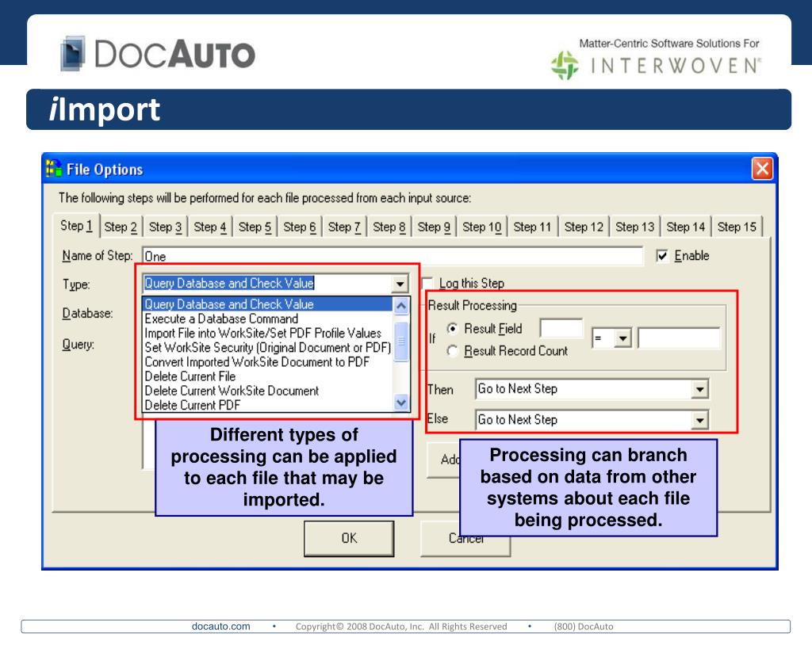Switch to the Step 15 tab

point(737,227)
